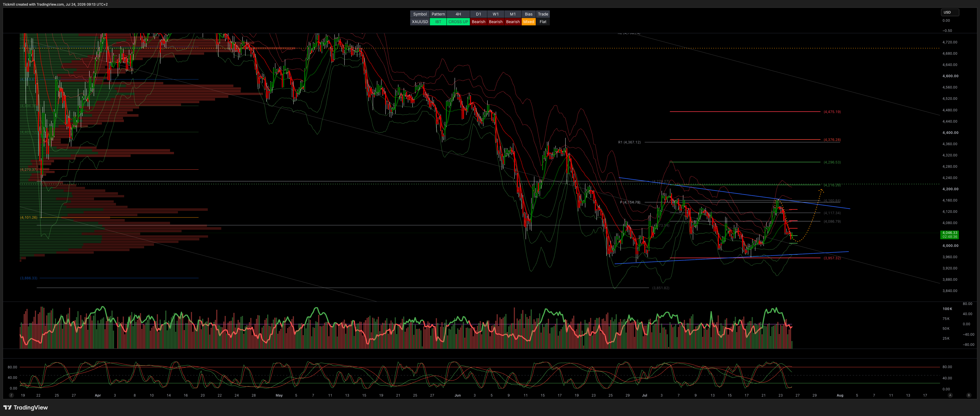Click the Bearish cell under W1

(495, 22)
